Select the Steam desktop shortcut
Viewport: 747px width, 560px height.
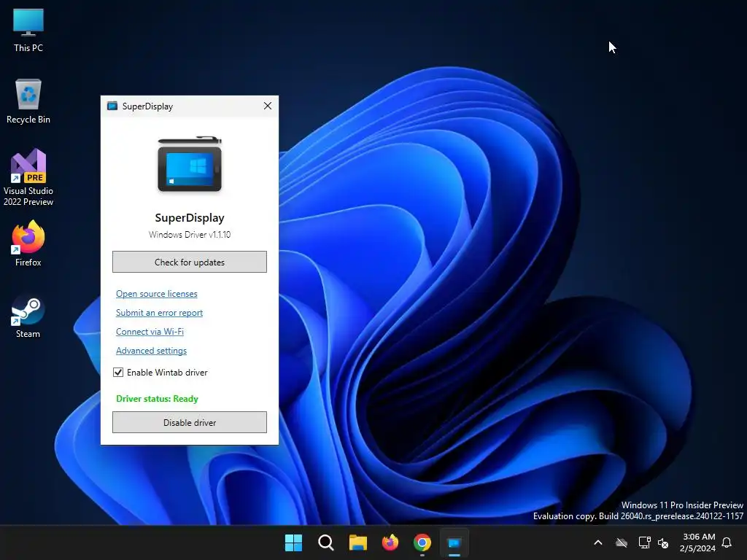(28, 316)
